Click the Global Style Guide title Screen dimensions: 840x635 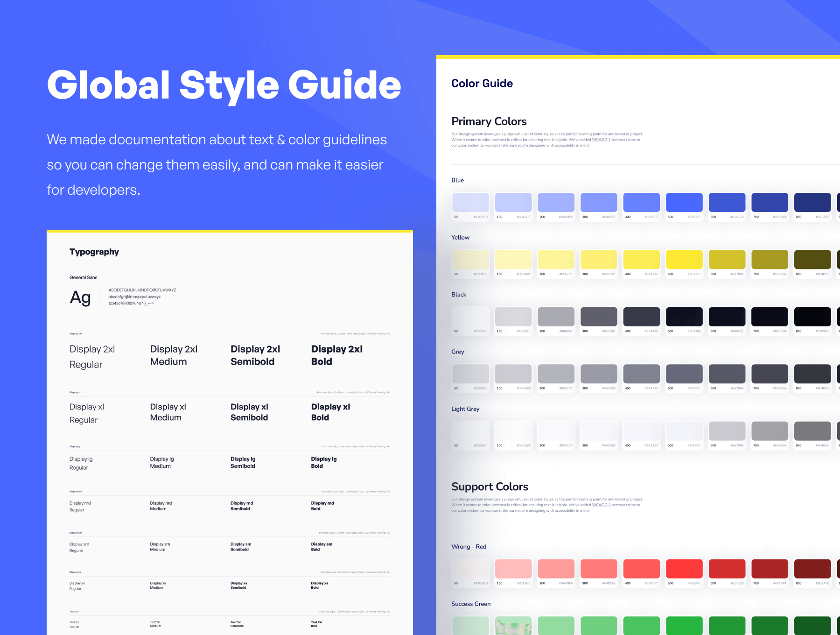[224, 85]
